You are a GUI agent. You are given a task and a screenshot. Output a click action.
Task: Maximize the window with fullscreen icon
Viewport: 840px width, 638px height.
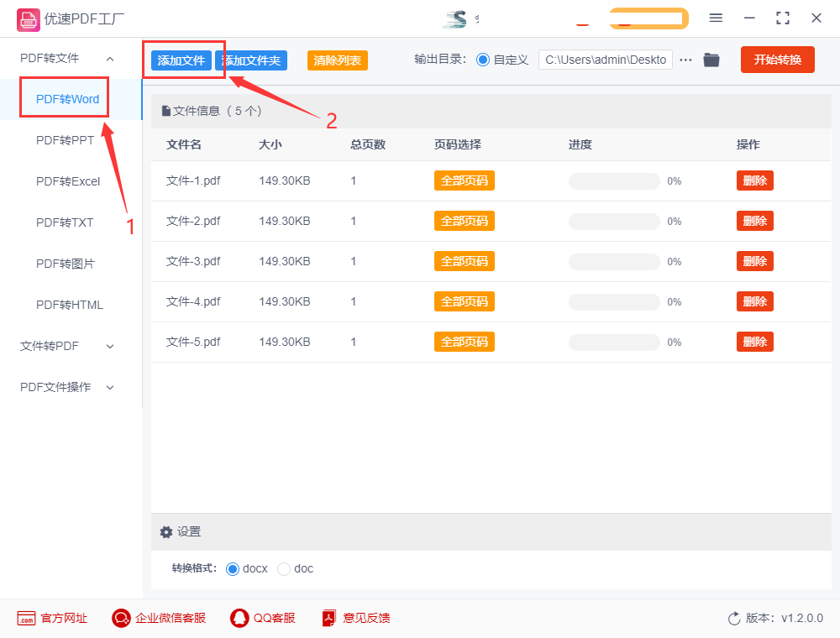point(783,18)
